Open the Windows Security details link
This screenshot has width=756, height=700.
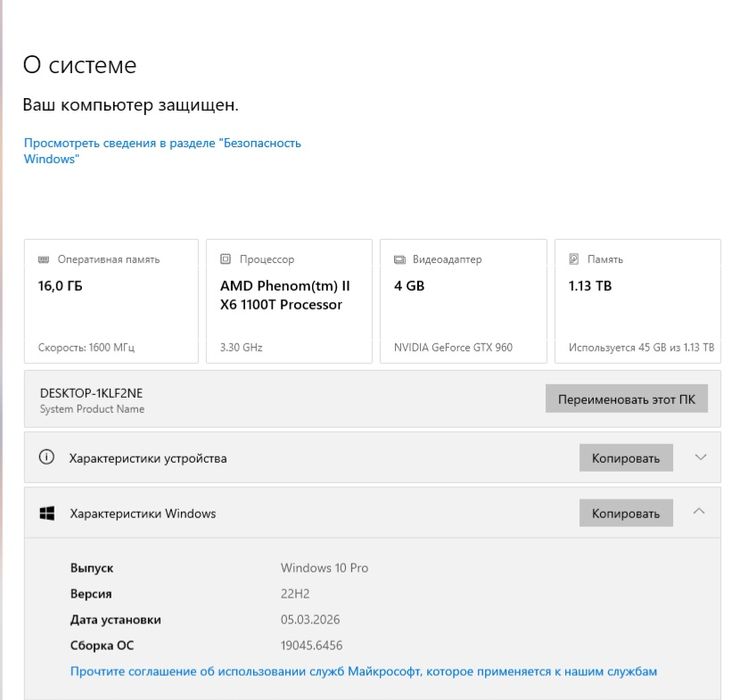pyautogui.click(x=162, y=151)
